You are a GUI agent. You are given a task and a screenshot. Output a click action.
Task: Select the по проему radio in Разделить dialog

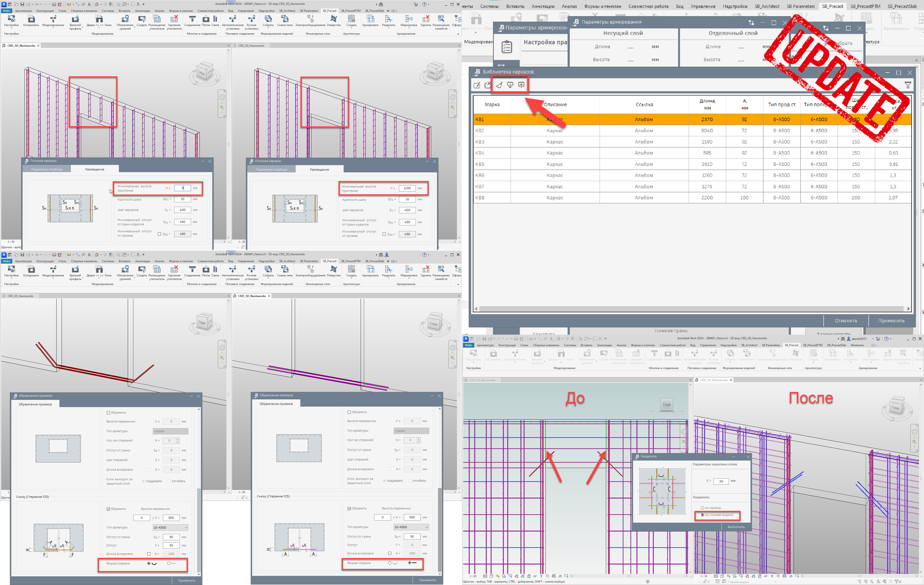pyautogui.click(x=702, y=508)
